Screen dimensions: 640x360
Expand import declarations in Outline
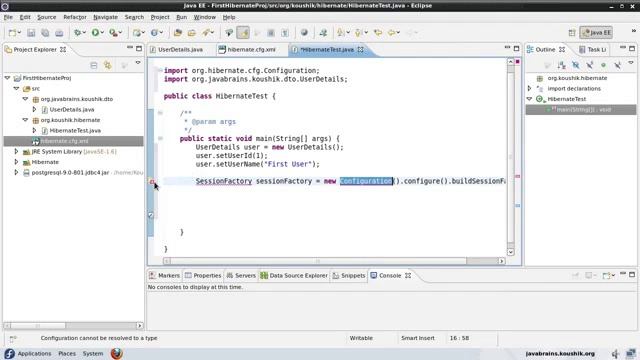(529, 88)
